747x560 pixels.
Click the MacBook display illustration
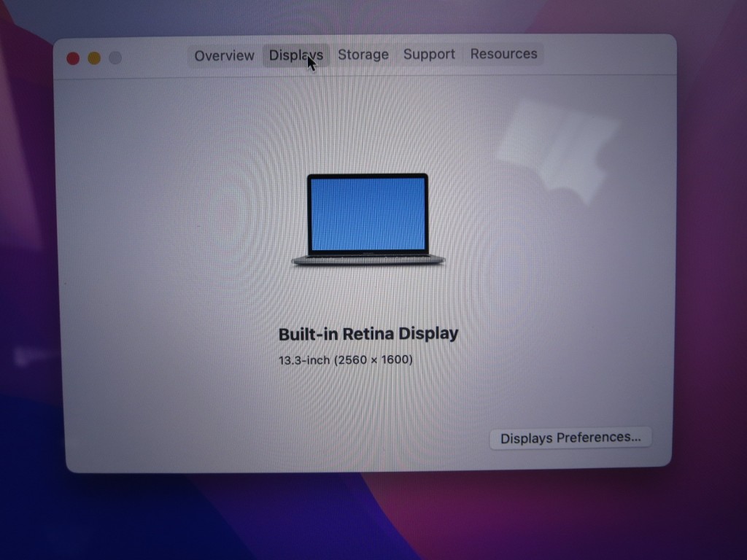click(x=368, y=219)
